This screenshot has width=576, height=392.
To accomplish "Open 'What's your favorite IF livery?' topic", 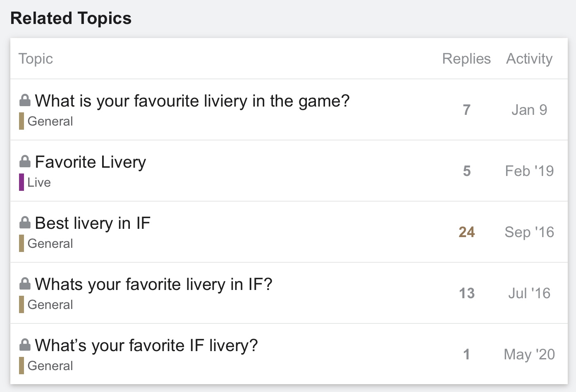I will (146, 345).
